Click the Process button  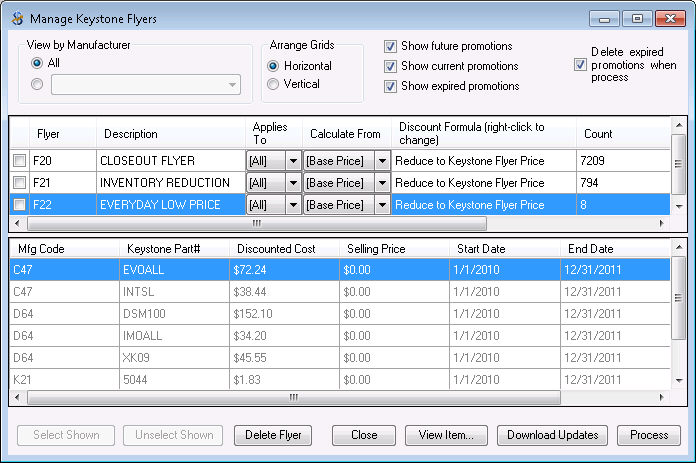pyautogui.click(x=649, y=435)
